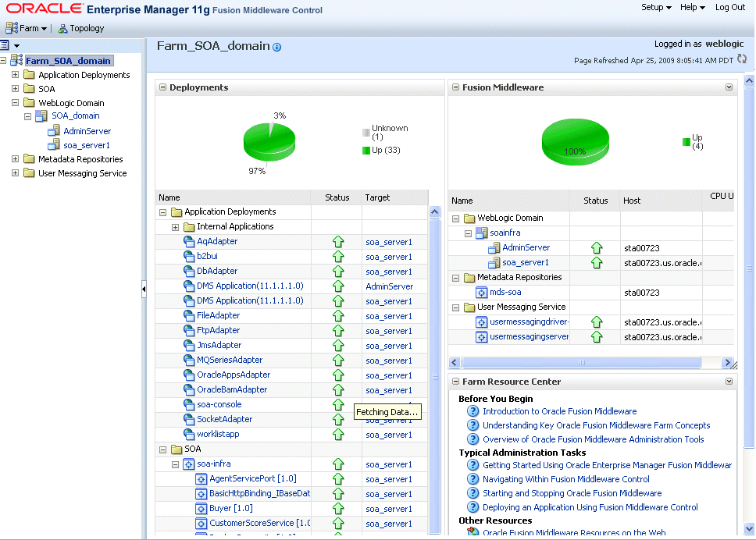Screen dimensions: 756x540
Task: Click the soa_server1 server icon in left tree
Action: pyautogui.click(x=54, y=144)
